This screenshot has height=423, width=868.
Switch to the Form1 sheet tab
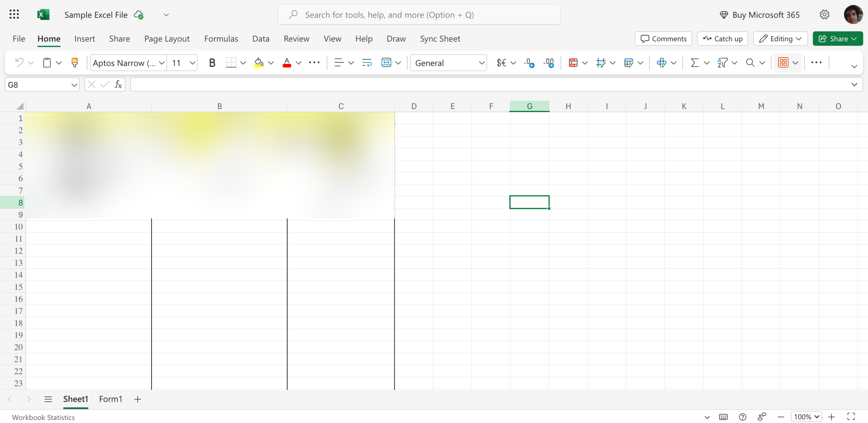pos(110,399)
